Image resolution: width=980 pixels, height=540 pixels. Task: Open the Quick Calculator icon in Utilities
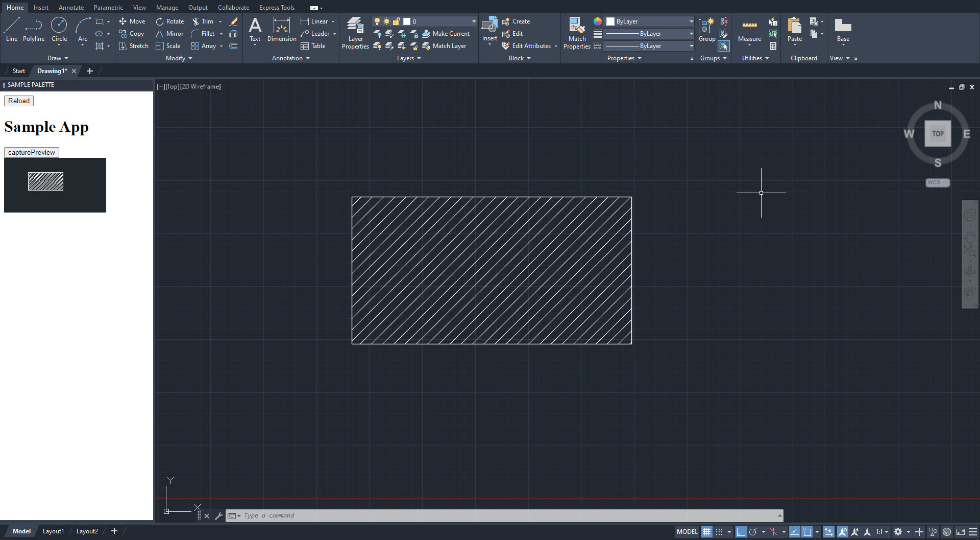(x=773, y=46)
